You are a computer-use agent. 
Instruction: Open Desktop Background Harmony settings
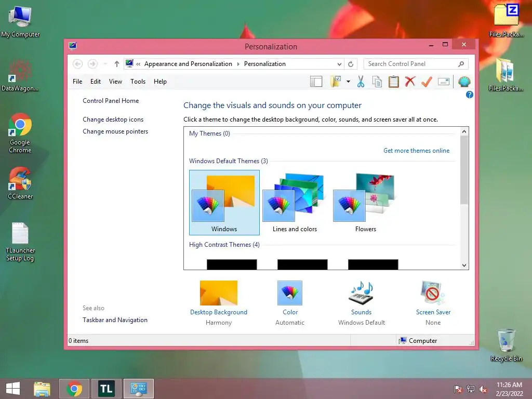pos(219,293)
